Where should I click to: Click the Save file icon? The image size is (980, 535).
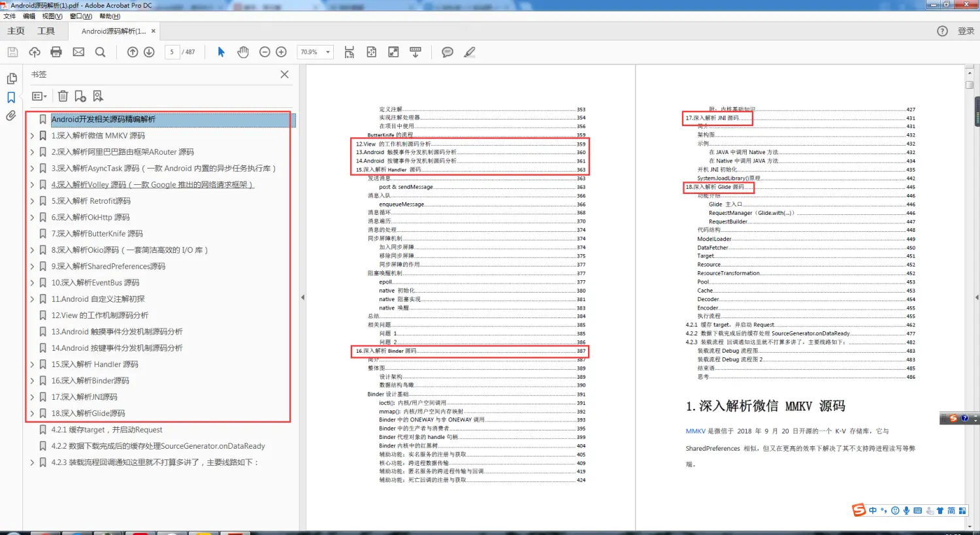[x=12, y=52]
